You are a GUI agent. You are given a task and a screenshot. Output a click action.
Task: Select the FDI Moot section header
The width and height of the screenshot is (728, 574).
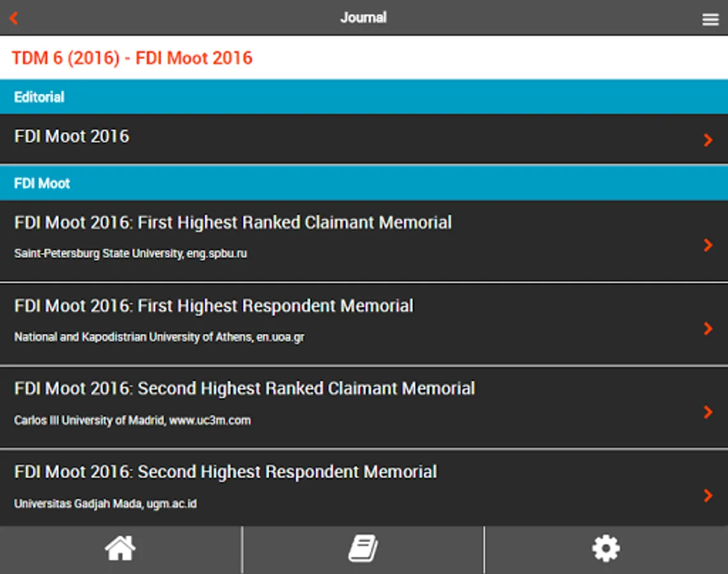(364, 183)
